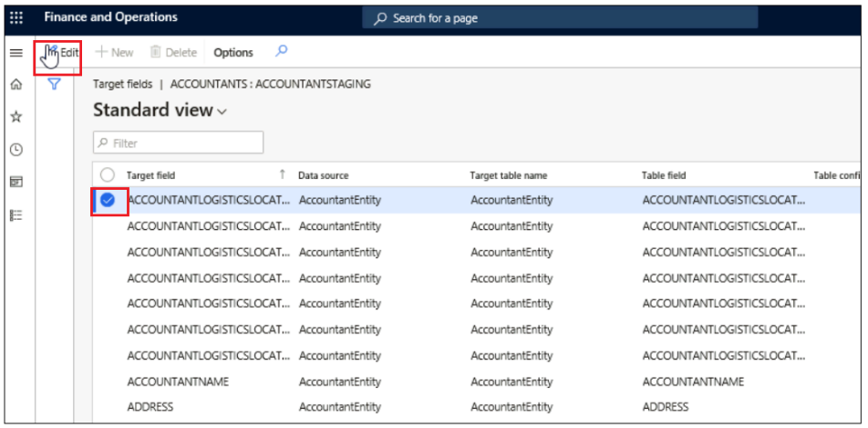Click the Target table name column header
The width and height of the screenshot is (868, 428).
coord(508,175)
